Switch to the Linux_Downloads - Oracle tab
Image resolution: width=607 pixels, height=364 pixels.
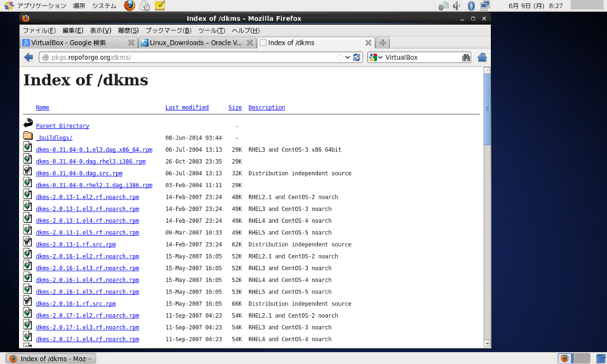(197, 42)
